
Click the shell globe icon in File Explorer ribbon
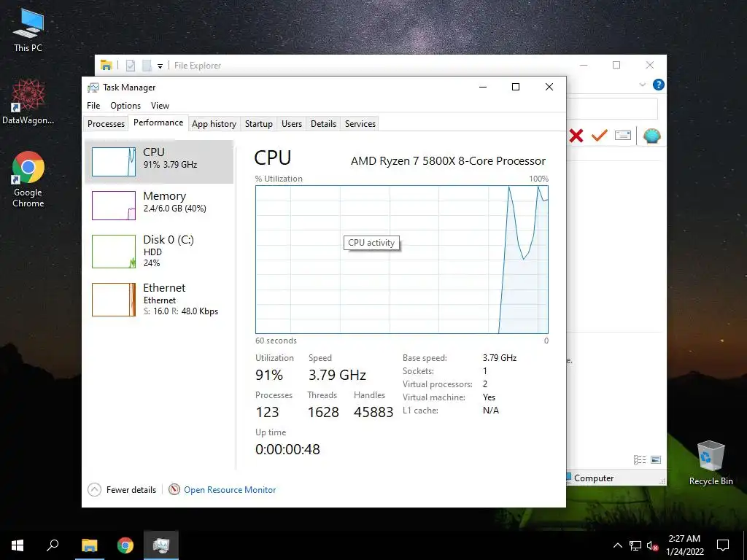point(651,136)
